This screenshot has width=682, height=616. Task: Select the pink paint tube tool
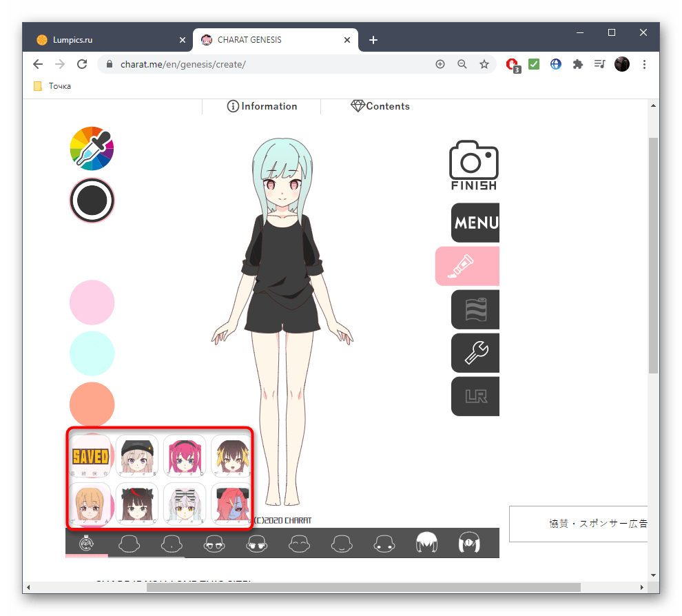click(467, 266)
